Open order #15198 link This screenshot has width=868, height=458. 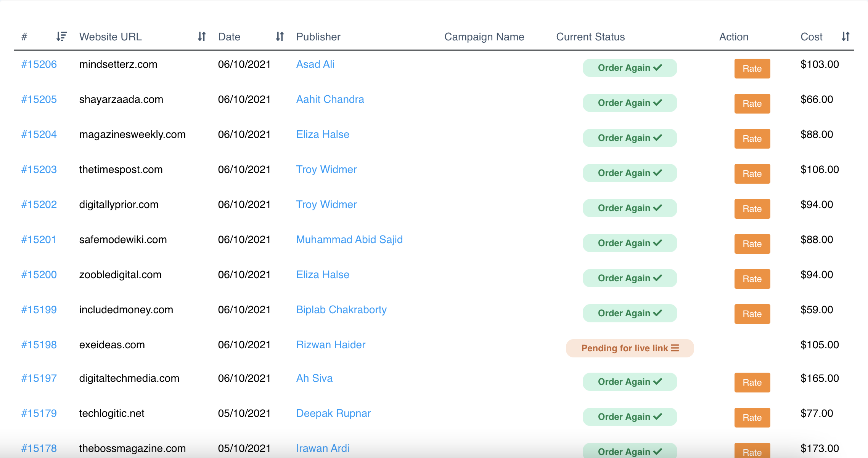pyautogui.click(x=39, y=344)
